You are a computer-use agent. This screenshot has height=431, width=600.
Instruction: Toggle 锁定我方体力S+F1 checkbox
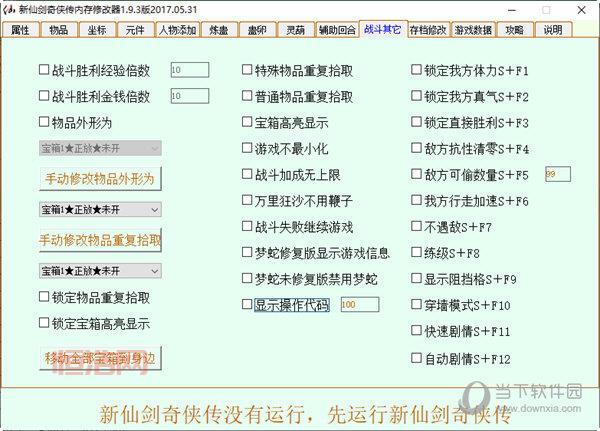click(417, 71)
